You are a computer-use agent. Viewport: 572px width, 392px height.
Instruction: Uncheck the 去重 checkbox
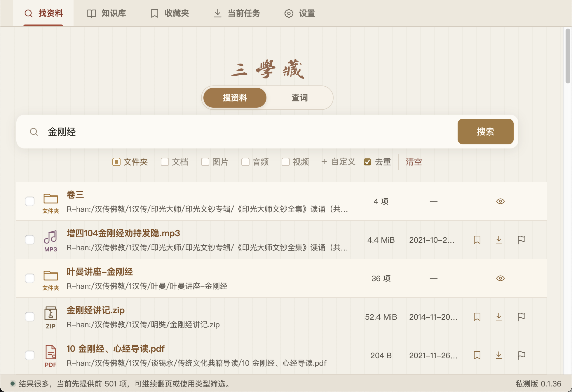tap(367, 162)
